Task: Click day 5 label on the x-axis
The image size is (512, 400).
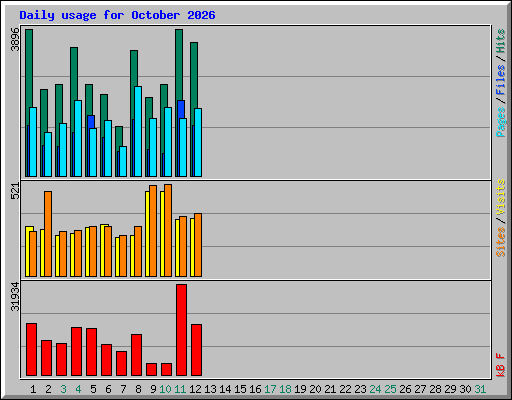Action: [x=93, y=389]
